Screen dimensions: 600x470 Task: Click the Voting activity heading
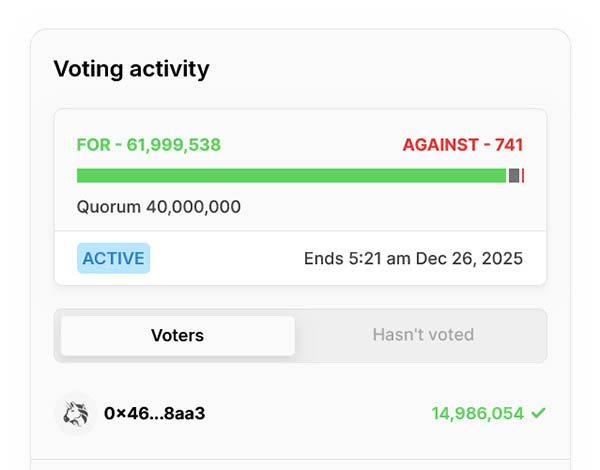pyautogui.click(x=131, y=69)
